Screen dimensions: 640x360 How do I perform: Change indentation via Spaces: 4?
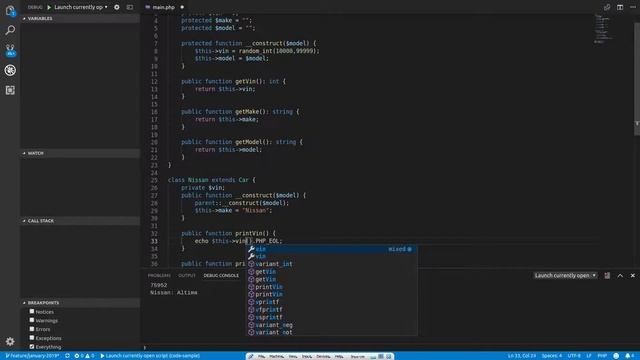[x=552, y=356]
